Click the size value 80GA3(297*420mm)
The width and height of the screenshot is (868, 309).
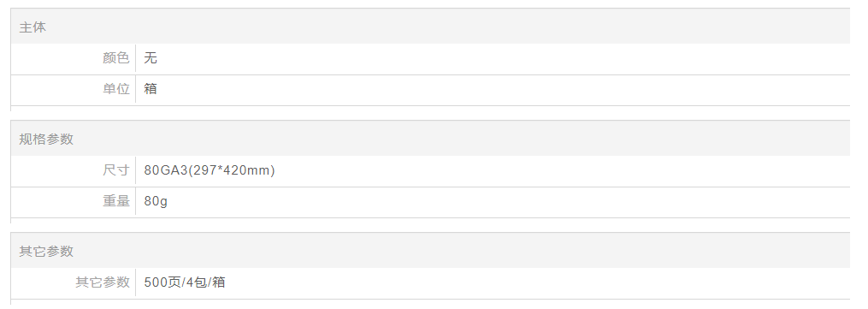[x=210, y=170]
